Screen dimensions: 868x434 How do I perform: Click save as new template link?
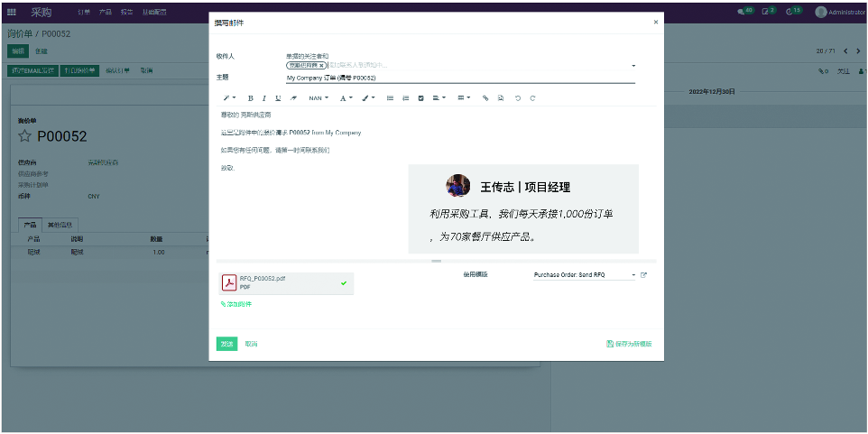[x=630, y=344]
